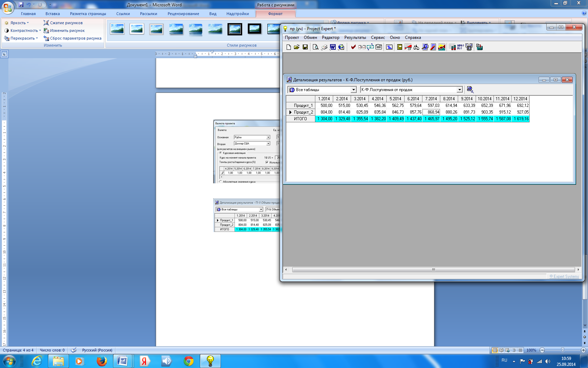Open Результаты menu in Project Expert
This screenshot has height=368, width=588.
point(355,38)
